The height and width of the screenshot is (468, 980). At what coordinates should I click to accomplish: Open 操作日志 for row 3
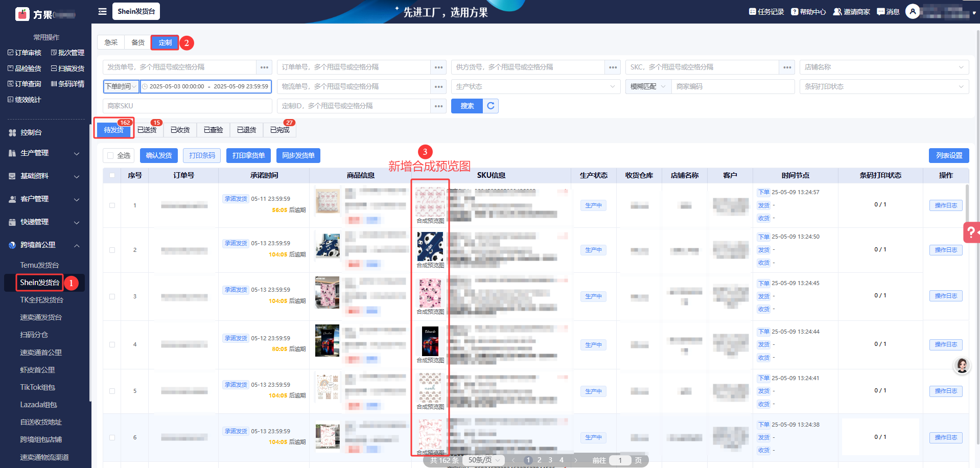coord(946,296)
